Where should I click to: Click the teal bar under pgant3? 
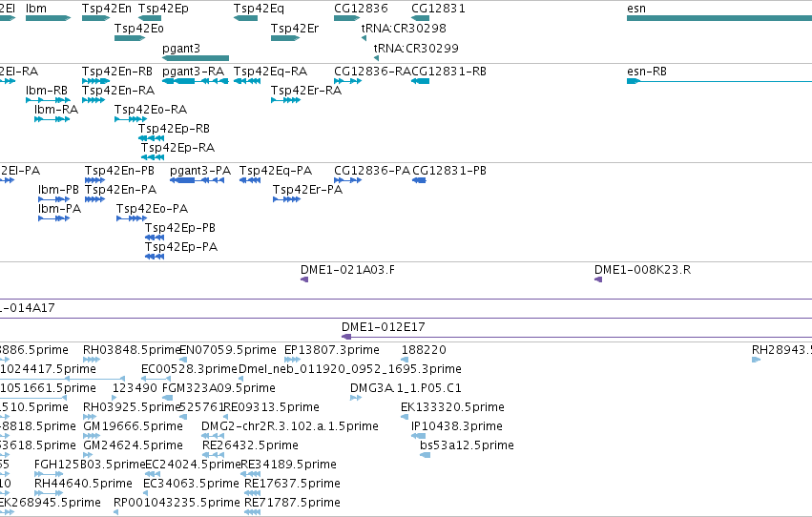point(196,58)
